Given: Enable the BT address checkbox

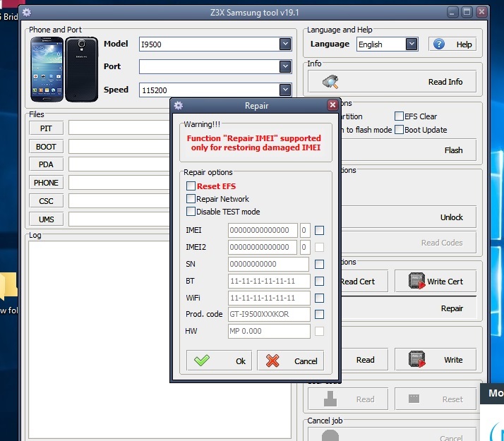Looking at the screenshot, I should coord(319,281).
